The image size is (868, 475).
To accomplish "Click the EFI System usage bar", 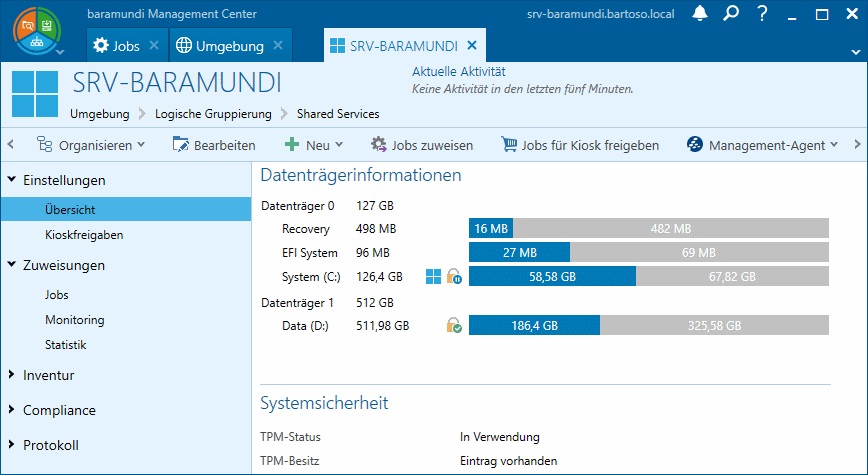I will (649, 252).
